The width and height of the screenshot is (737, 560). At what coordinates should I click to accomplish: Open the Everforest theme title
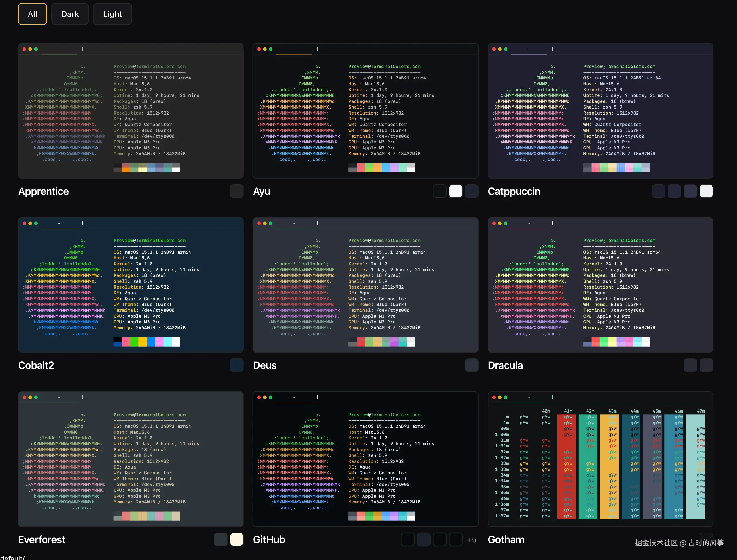coord(42,539)
